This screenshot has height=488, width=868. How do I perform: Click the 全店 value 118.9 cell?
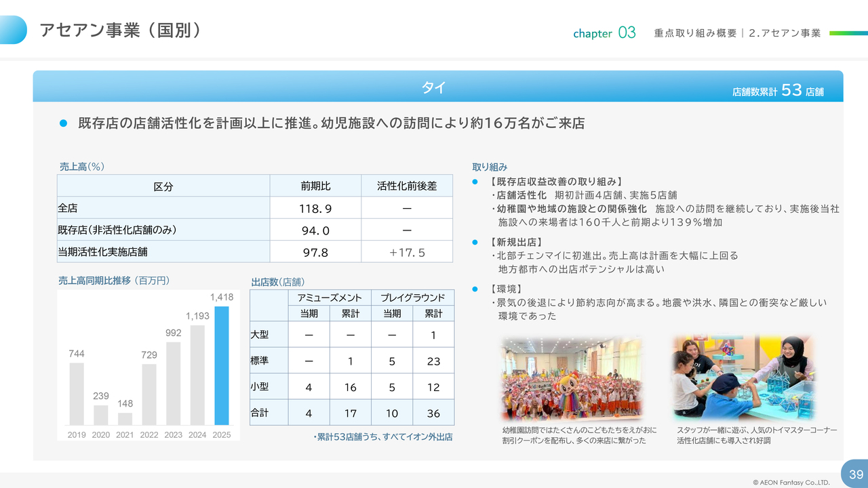click(315, 208)
